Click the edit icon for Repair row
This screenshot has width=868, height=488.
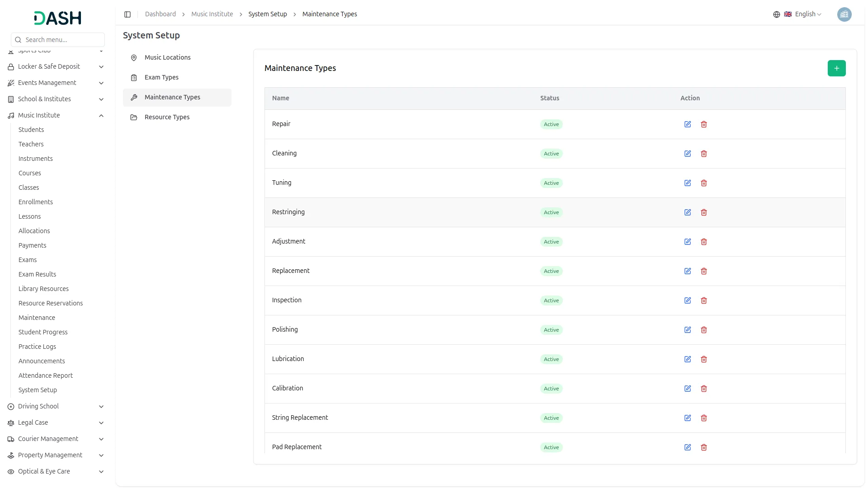[688, 124]
